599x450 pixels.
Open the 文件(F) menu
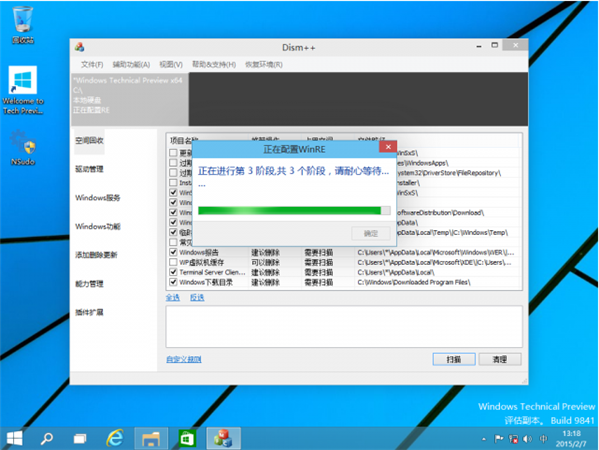pos(92,65)
